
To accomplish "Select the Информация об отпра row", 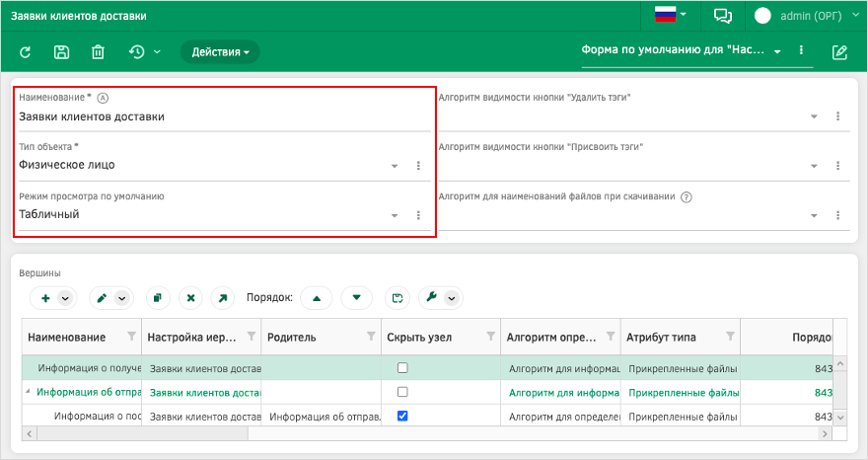I will point(427,393).
